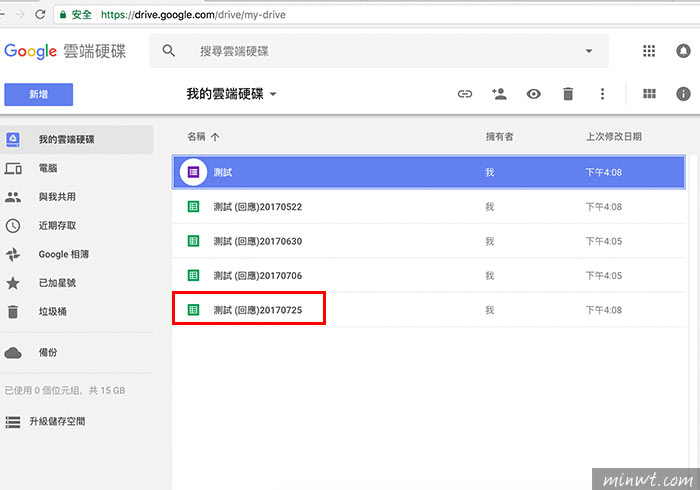The height and width of the screenshot is (490, 700).
Task: Click the Google 雲端硬碟 logo
Action: pyautogui.click(x=65, y=51)
